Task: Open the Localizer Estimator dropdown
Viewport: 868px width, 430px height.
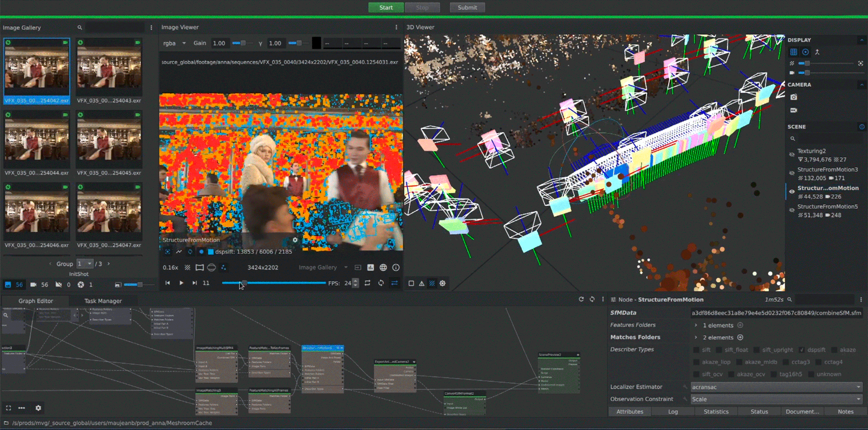Action: tap(776, 387)
